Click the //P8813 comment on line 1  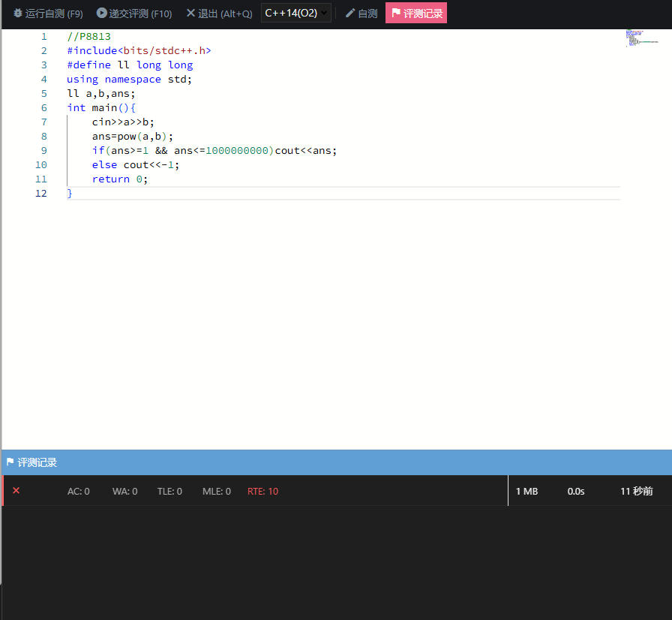pos(88,36)
